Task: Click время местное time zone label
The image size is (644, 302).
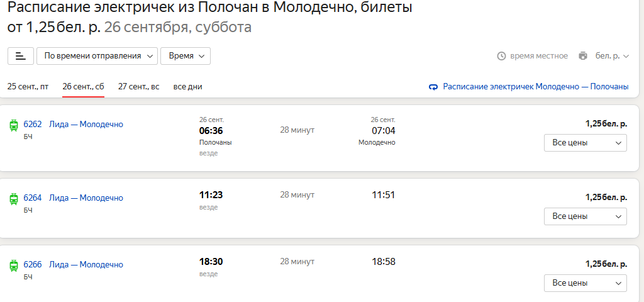Action: (539, 56)
